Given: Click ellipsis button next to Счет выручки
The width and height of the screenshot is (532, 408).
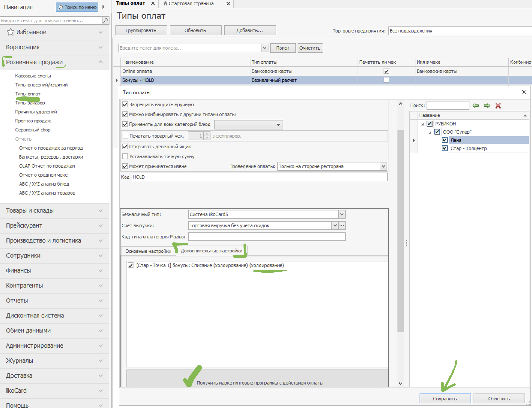Looking at the screenshot, I should 342,225.
